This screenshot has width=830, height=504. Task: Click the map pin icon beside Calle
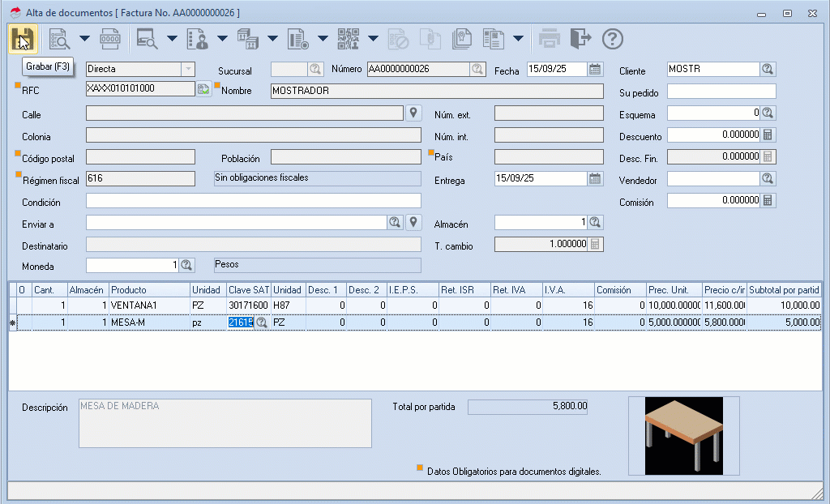(413, 113)
